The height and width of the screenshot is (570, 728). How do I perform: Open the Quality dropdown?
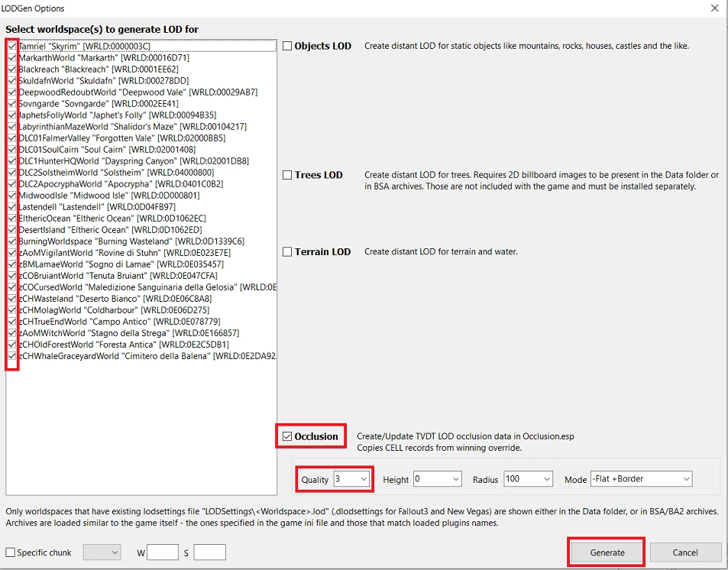(x=351, y=479)
